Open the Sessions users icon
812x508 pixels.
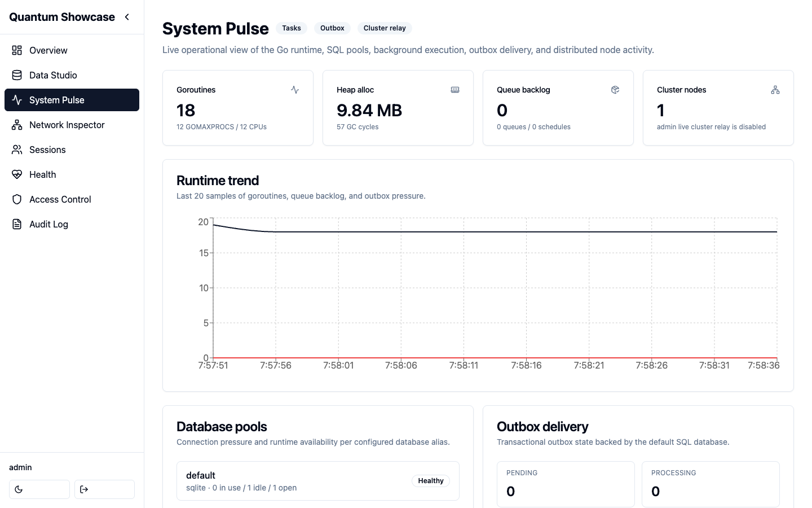tap(17, 150)
